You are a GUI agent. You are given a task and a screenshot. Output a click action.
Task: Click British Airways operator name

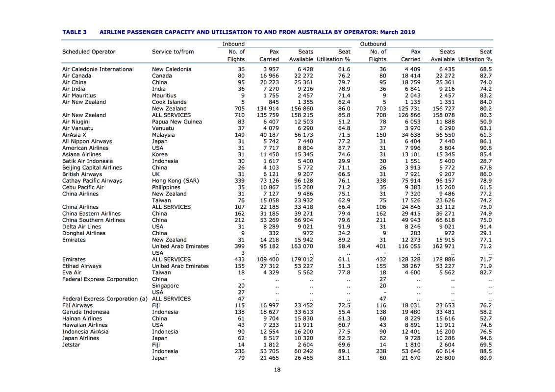(82, 174)
